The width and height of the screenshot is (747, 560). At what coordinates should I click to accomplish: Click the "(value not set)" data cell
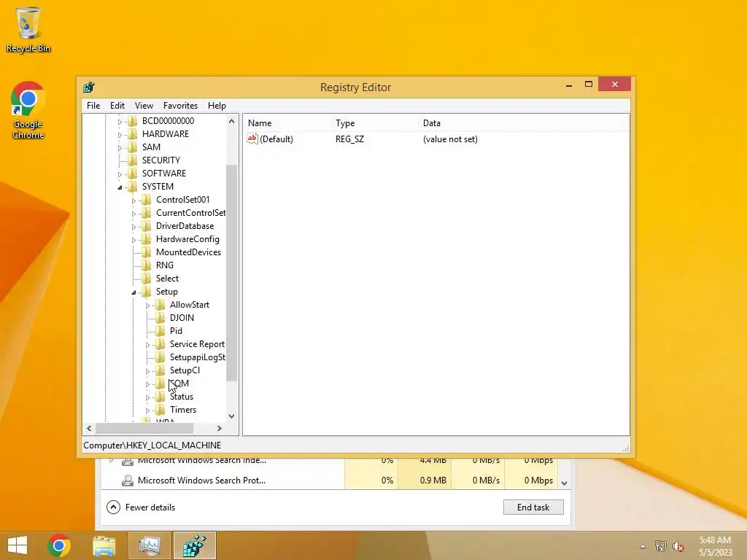(450, 139)
